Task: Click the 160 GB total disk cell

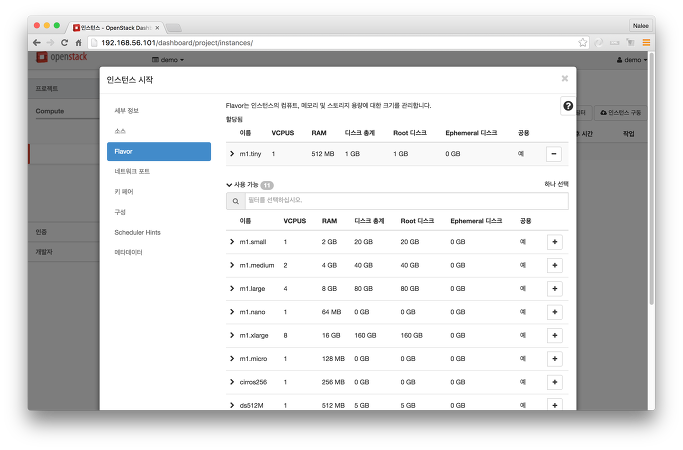Action: pos(365,335)
